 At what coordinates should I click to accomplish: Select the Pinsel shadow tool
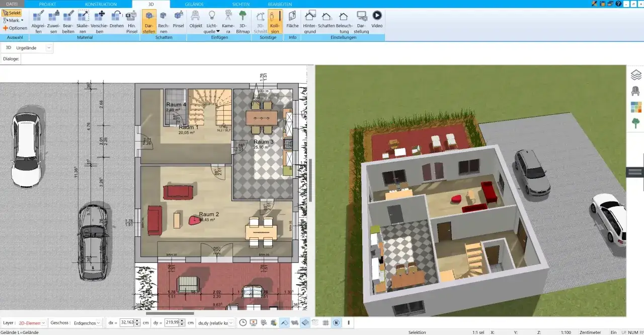(179, 19)
